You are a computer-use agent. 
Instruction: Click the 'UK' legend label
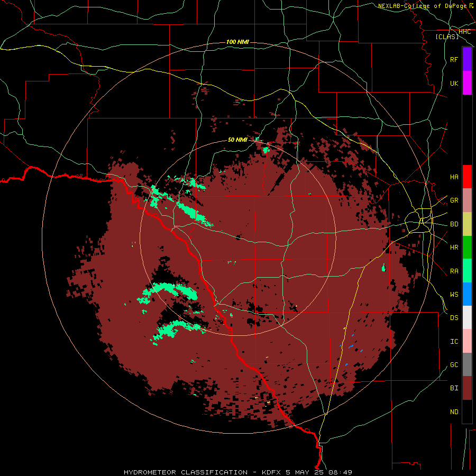click(x=454, y=83)
